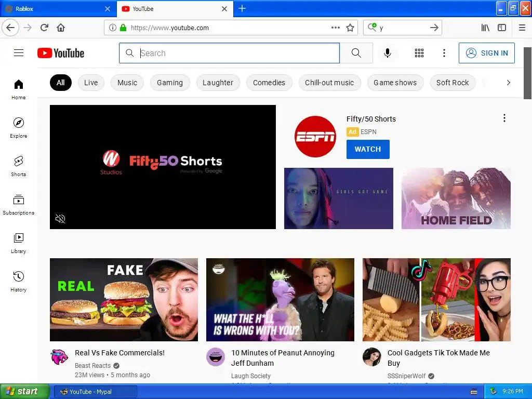Open the browser hamburger menu

pyautogui.click(x=522, y=28)
